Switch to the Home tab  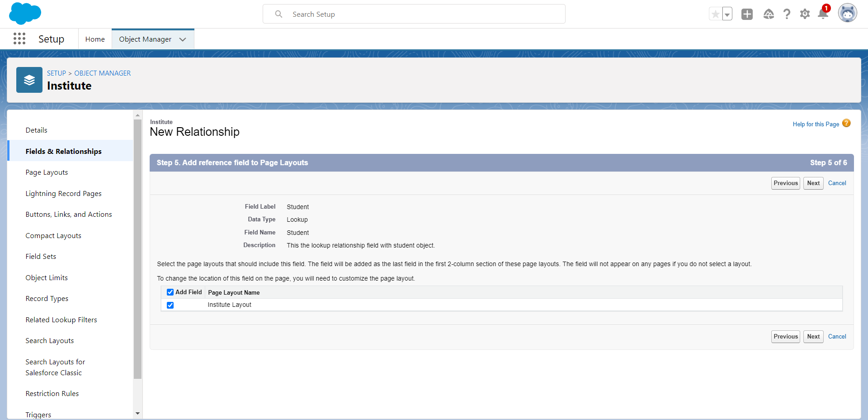click(x=95, y=39)
